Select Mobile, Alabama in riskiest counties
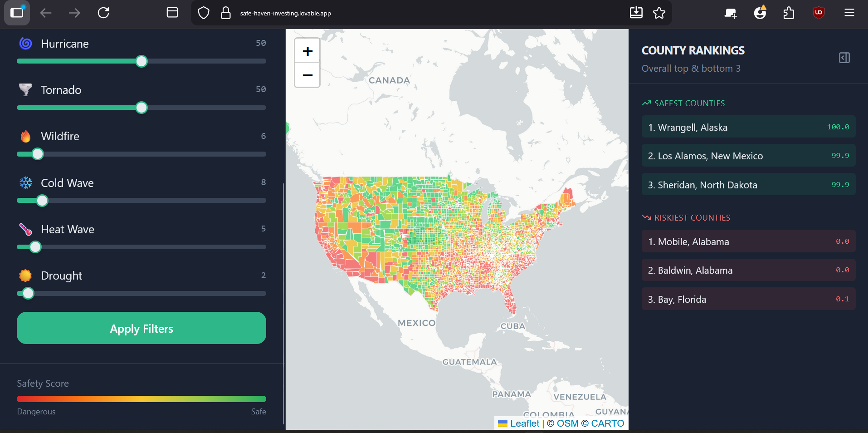 pos(748,241)
